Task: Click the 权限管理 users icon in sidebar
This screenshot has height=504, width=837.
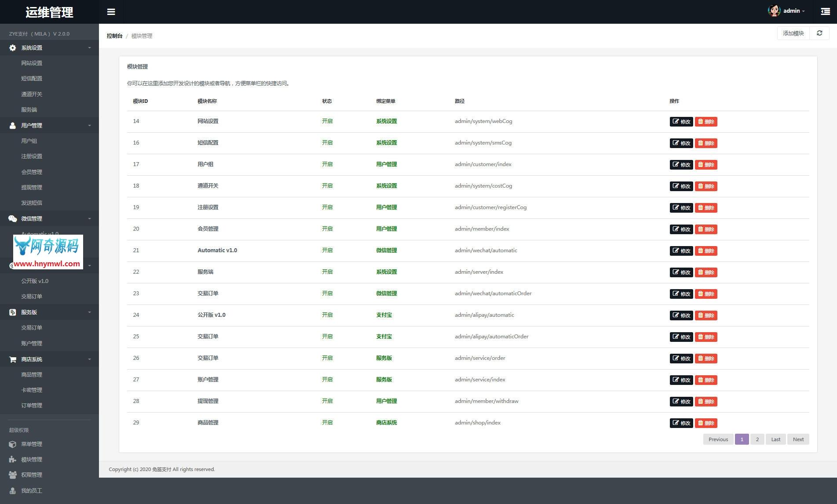Action: (x=13, y=475)
